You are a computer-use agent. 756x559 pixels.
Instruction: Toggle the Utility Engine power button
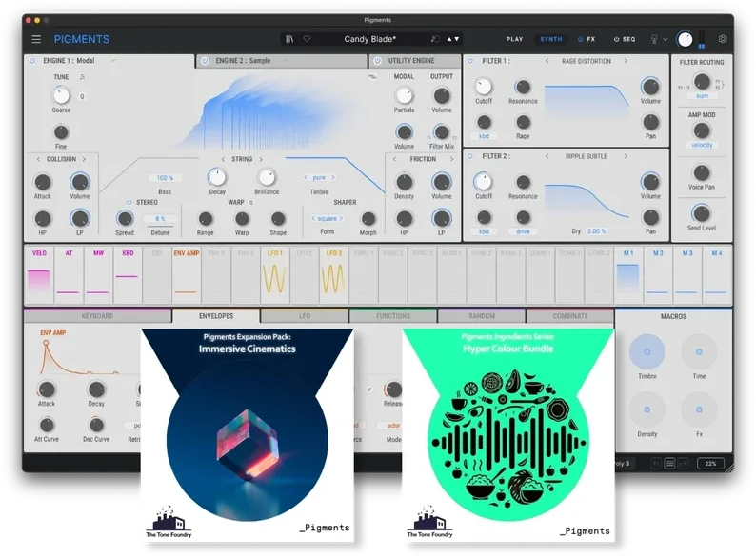(377, 61)
